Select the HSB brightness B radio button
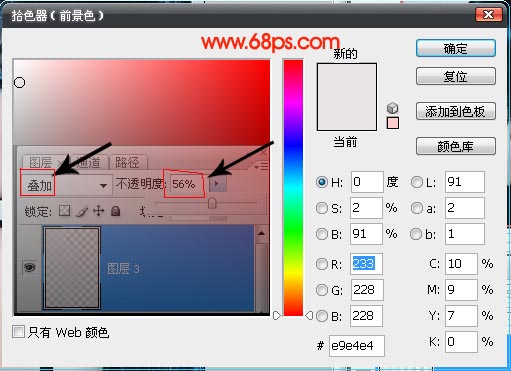 pos(322,234)
